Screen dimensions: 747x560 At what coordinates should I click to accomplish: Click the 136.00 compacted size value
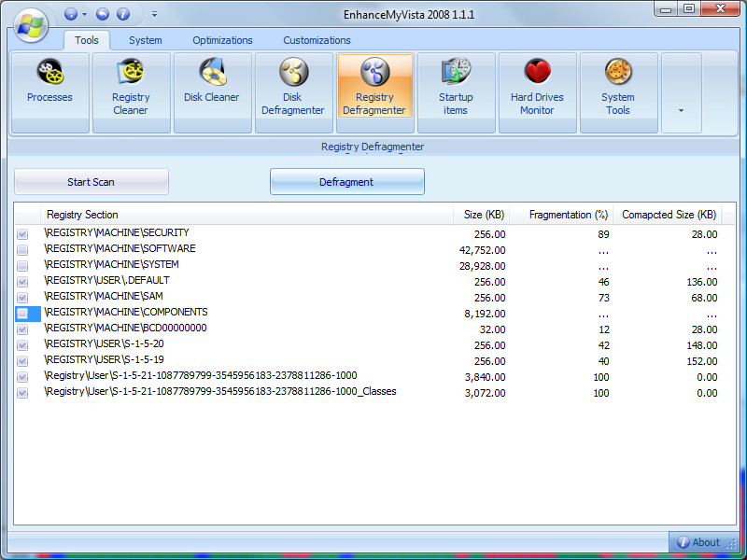tap(702, 282)
